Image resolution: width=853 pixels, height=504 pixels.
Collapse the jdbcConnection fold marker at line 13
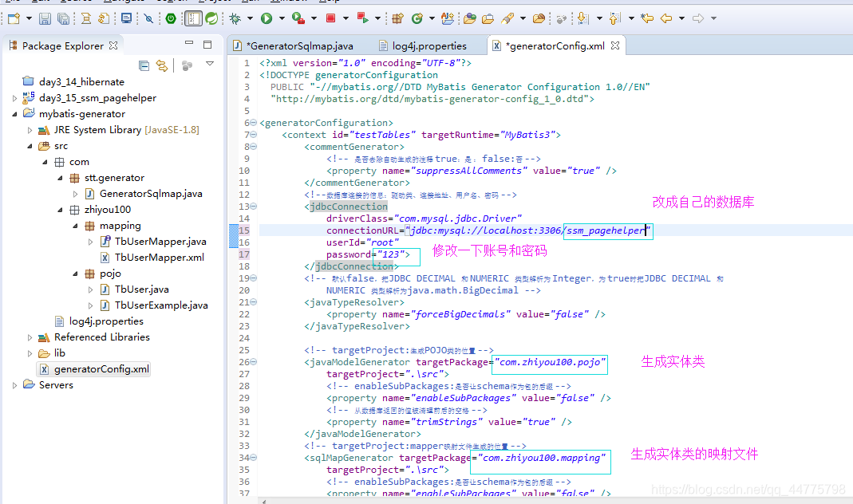(x=254, y=207)
